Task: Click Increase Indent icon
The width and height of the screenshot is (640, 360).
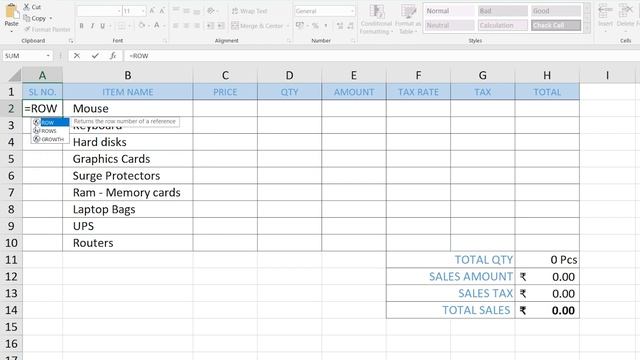Action: pyautogui.click(x=221, y=26)
